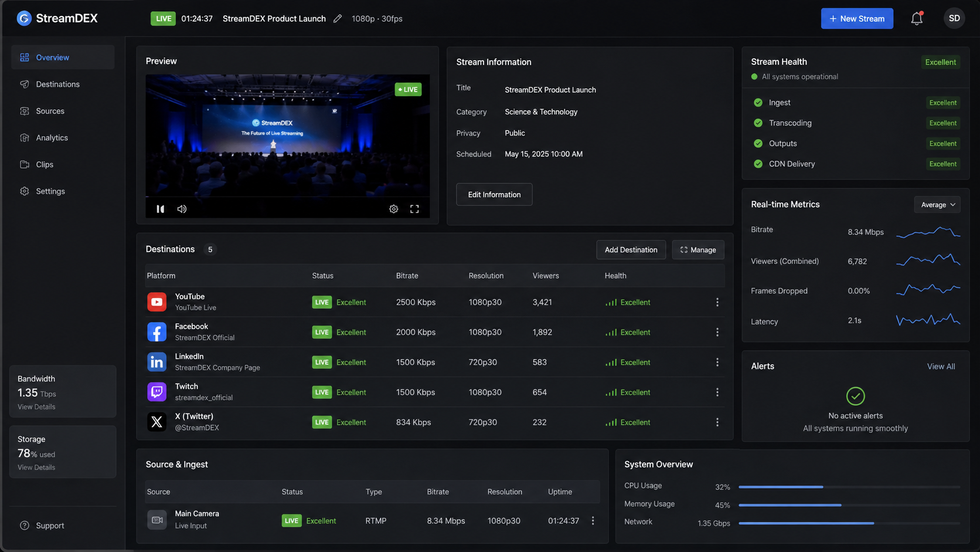Image resolution: width=980 pixels, height=552 pixels.
Task: Open the X (Twitter) row three-dot menu
Action: click(717, 422)
